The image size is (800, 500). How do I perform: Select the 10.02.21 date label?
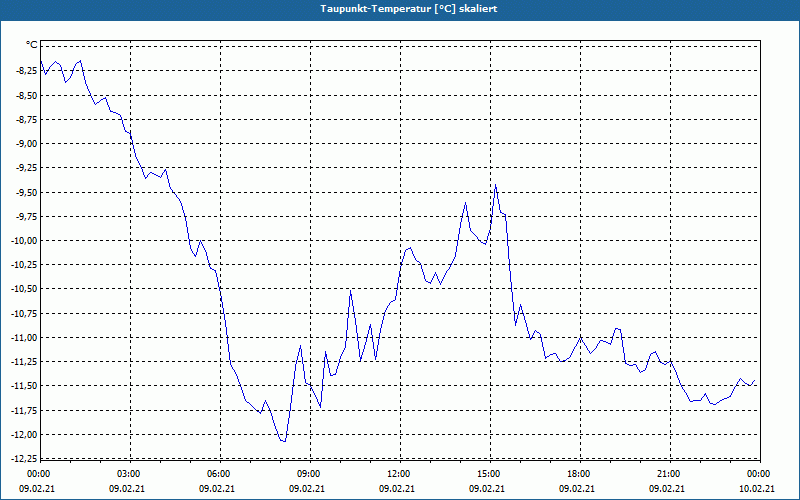(x=757, y=489)
